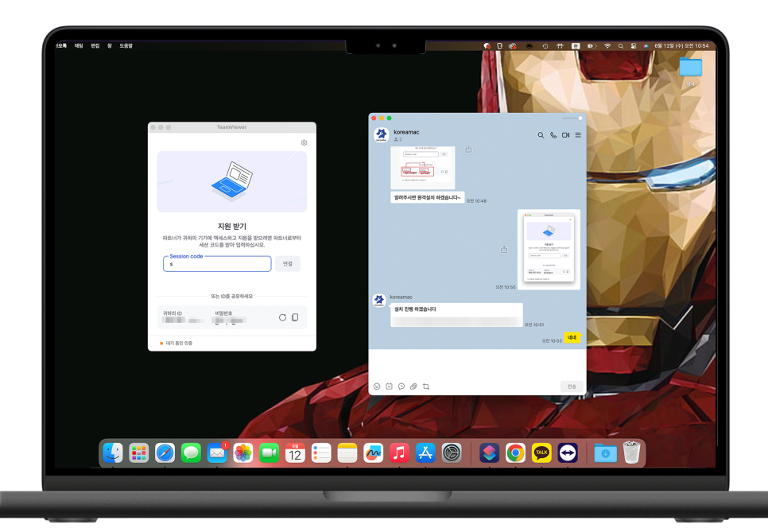This screenshot has width=768, height=532.
Task: Click the '대기 중인 인증' status text
Action: (x=179, y=343)
